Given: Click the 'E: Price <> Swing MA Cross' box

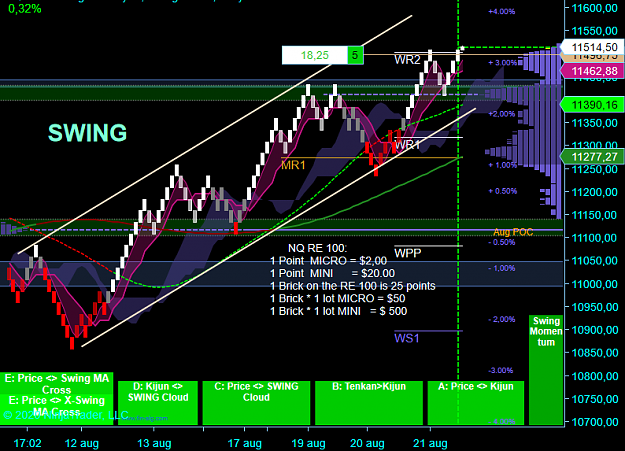Looking at the screenshot, I should (x=57, y=383).
